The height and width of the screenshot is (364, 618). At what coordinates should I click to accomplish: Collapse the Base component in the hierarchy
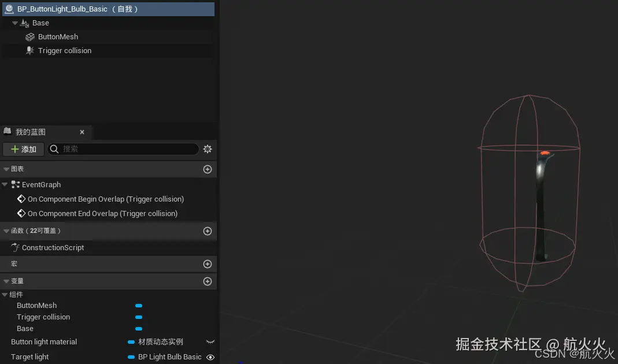pos(14,23)
